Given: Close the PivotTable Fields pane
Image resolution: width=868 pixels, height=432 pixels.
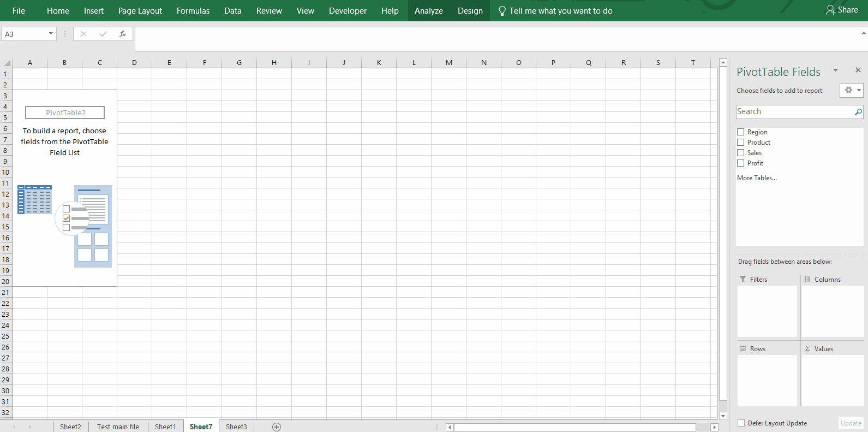Looking at the screenshot, I should (858, 70).
